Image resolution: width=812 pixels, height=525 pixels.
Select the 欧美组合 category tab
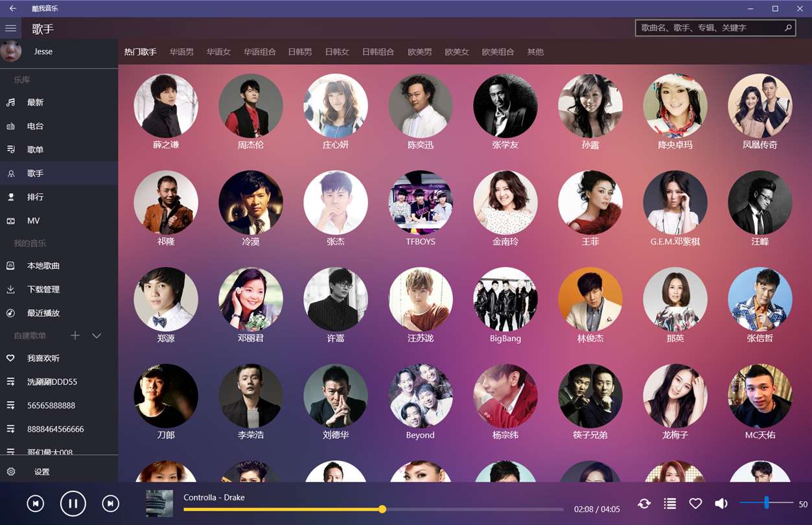pyautogui.click(x=498, y=52)
